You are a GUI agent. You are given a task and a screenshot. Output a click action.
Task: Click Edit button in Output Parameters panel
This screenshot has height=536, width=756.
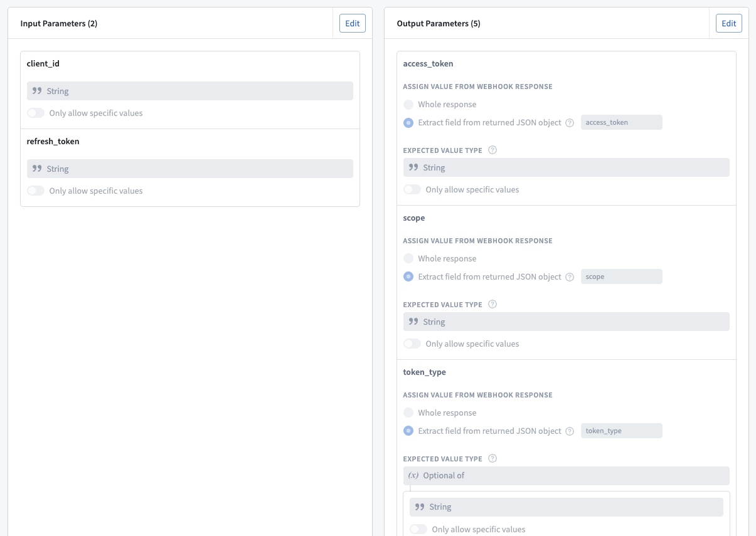[729, 23]
